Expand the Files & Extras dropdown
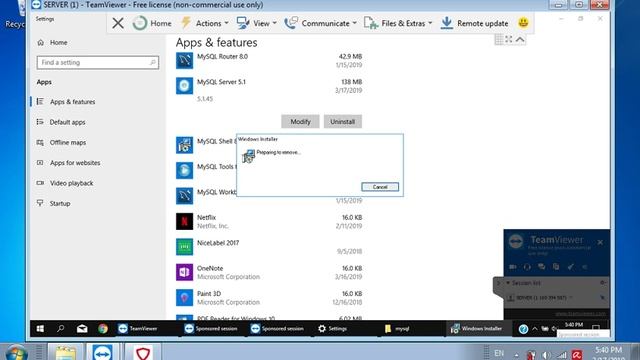 click(398, 23)
